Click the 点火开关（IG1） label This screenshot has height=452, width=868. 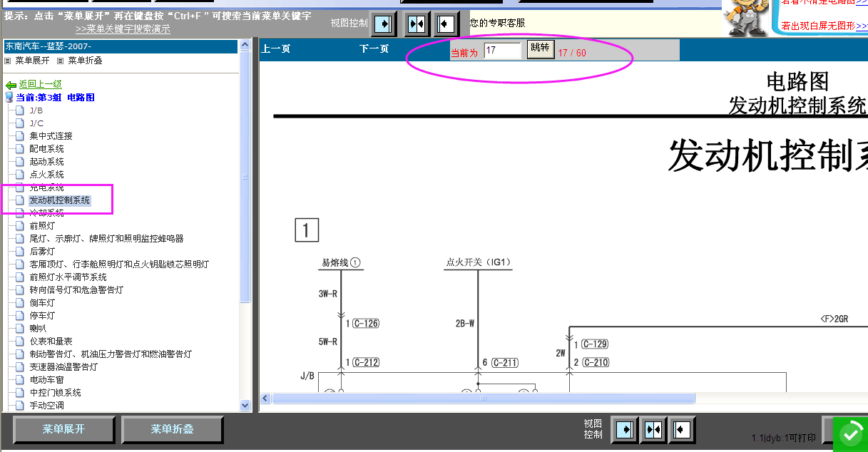point(479,262)
